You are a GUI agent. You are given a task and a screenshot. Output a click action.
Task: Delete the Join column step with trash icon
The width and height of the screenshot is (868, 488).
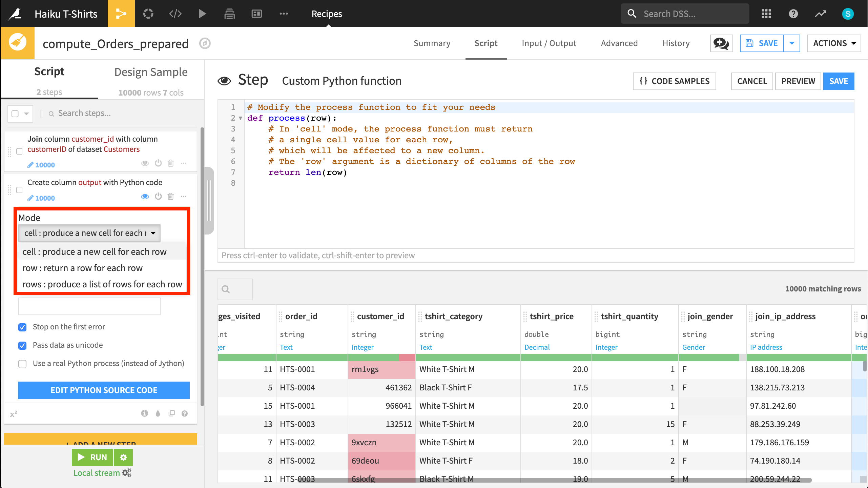[171, 163]
